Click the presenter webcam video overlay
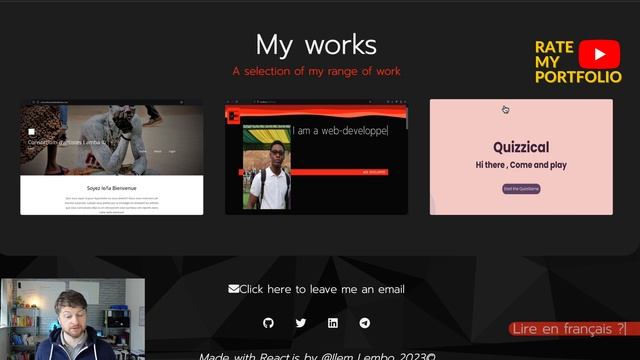The image size is (640, 360). [x=73, y=319]
